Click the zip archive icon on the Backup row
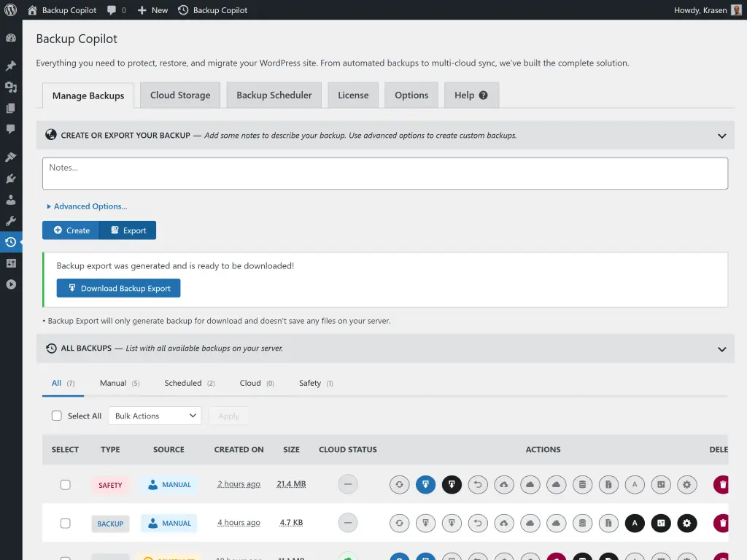The width and height of the screenshot is (747, 560). 609,523
